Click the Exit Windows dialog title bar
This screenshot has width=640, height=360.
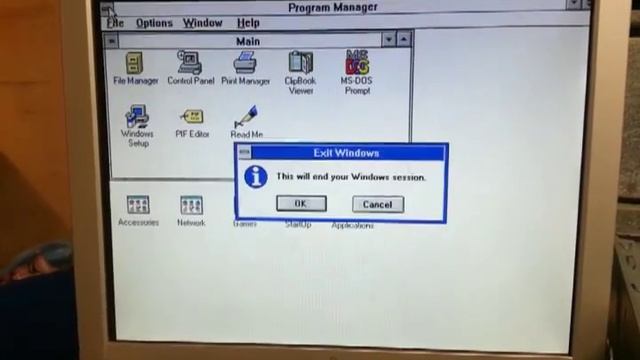click(347, 153)
